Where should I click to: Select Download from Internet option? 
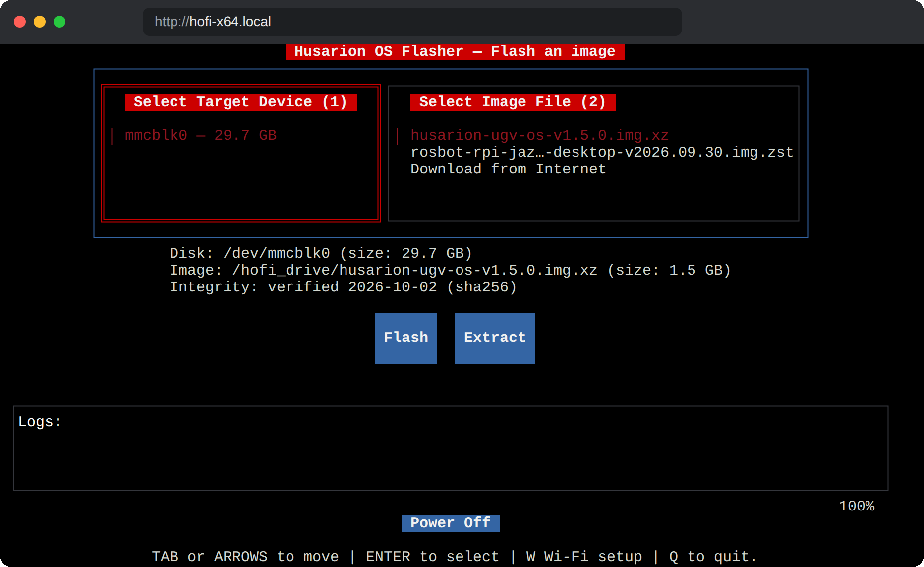(x=508, y=169)
